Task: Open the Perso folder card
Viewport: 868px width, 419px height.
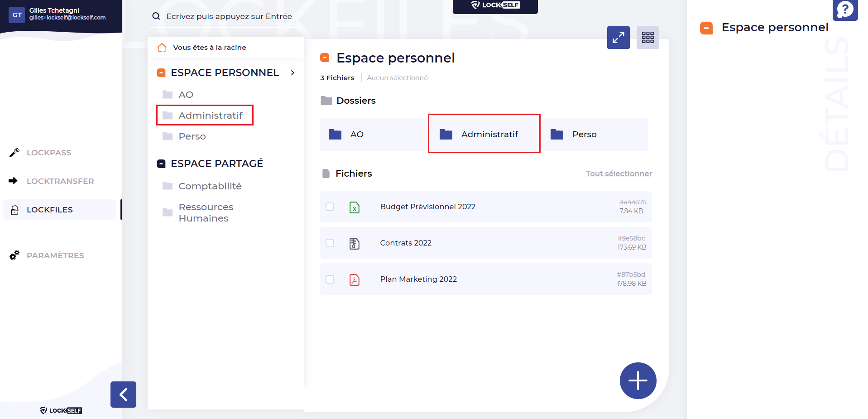Action: (x=595, y=135)
